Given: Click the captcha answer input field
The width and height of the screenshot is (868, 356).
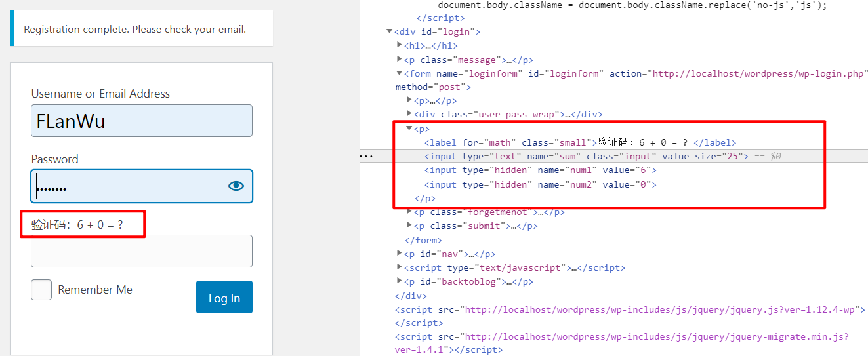Looking at the screenshot, I should [x=142, y=251].
